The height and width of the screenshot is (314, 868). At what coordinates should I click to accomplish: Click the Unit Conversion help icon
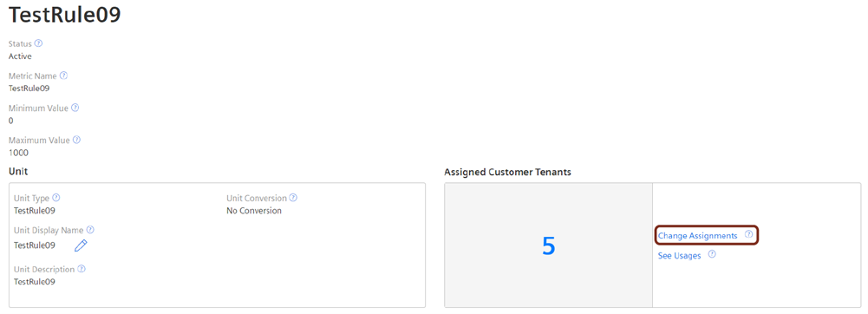[293, 198]
